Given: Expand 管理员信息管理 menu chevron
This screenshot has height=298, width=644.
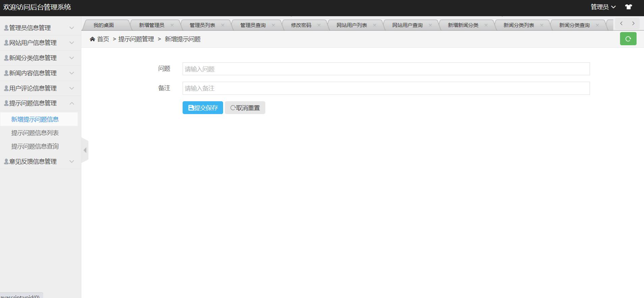Looking at the screenshot, I should [72, 28].
